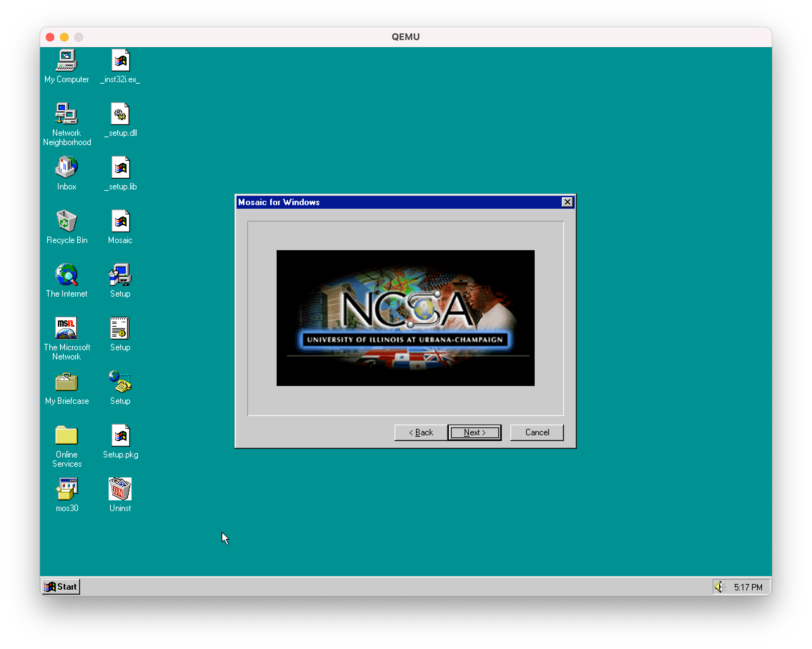The height and width of the screenshot is (649, 812).
Task: Close the Mosaic for Windows dialog
Action: pyautogui.click(x=567, y=202)
